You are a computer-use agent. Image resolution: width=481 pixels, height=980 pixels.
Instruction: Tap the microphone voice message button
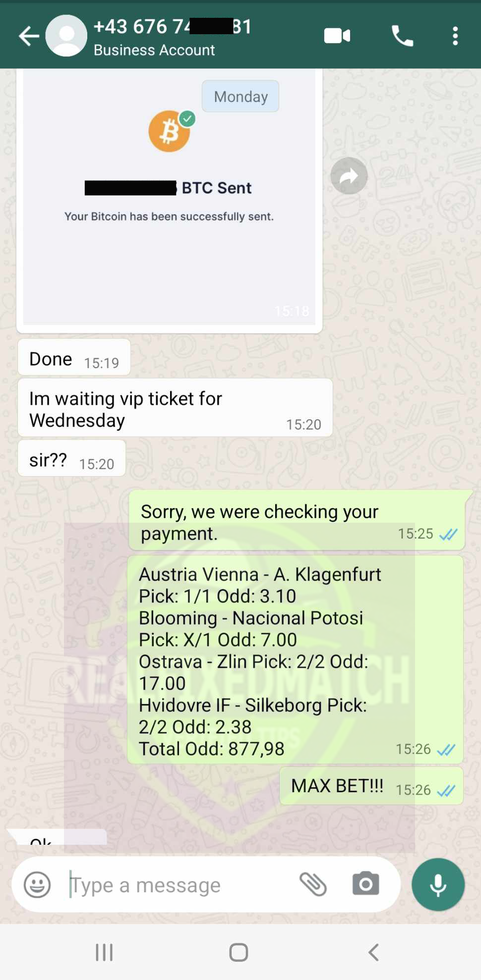tap(438, 884)
